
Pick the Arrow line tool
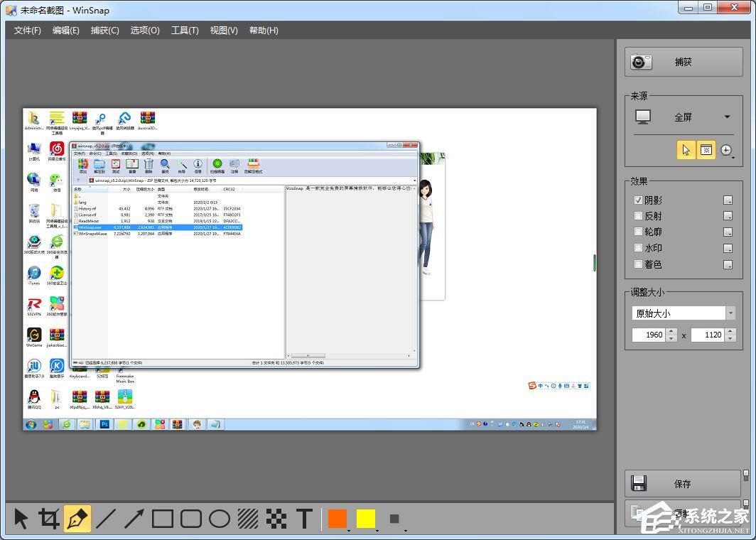(134, 519)
